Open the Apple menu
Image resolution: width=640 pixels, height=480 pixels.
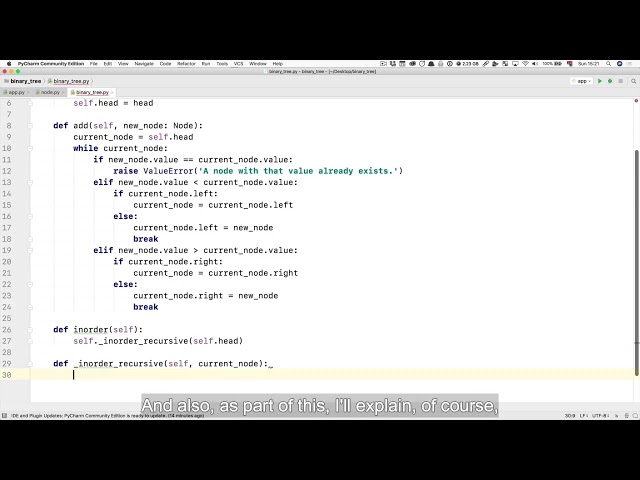[x=9, y=64]
